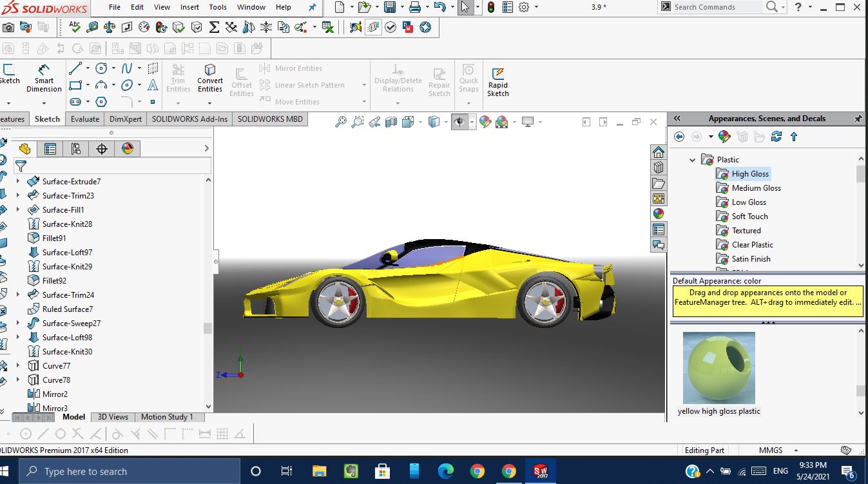Switch to PropertyManager tab icon

click(50, 149)
